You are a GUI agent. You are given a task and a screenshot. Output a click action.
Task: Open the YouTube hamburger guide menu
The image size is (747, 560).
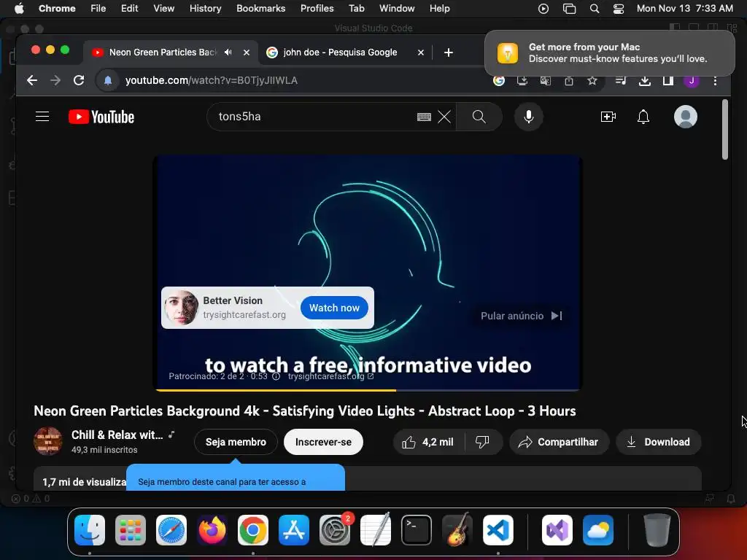click(42, 117)
